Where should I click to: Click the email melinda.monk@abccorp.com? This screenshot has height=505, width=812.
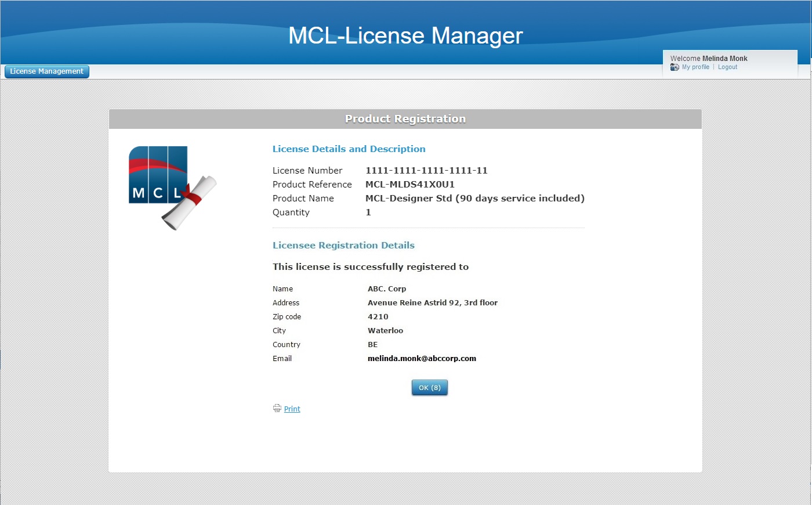tap(422, 359)
